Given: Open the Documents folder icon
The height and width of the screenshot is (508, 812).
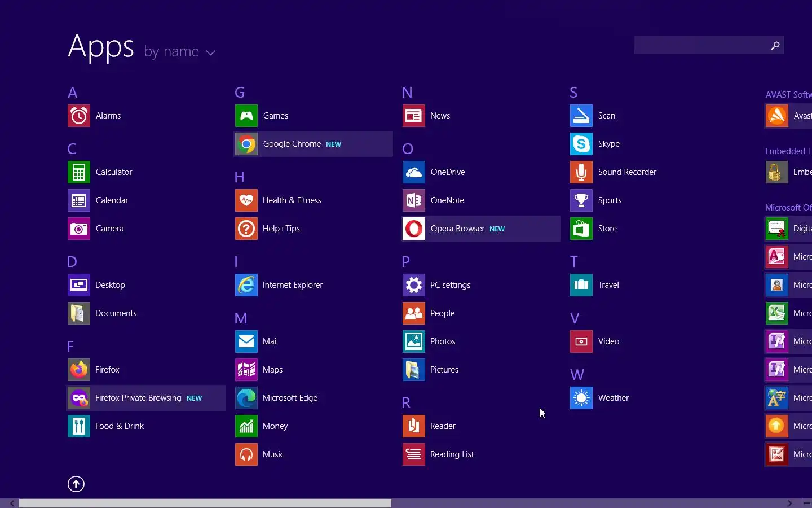Looking at the screenshot, I should 79,313.
